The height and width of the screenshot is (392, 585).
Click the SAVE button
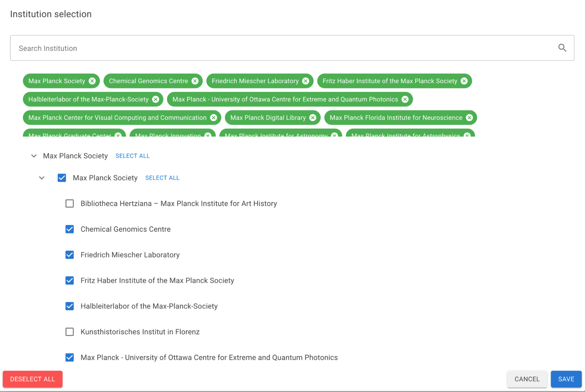[566, 379]
